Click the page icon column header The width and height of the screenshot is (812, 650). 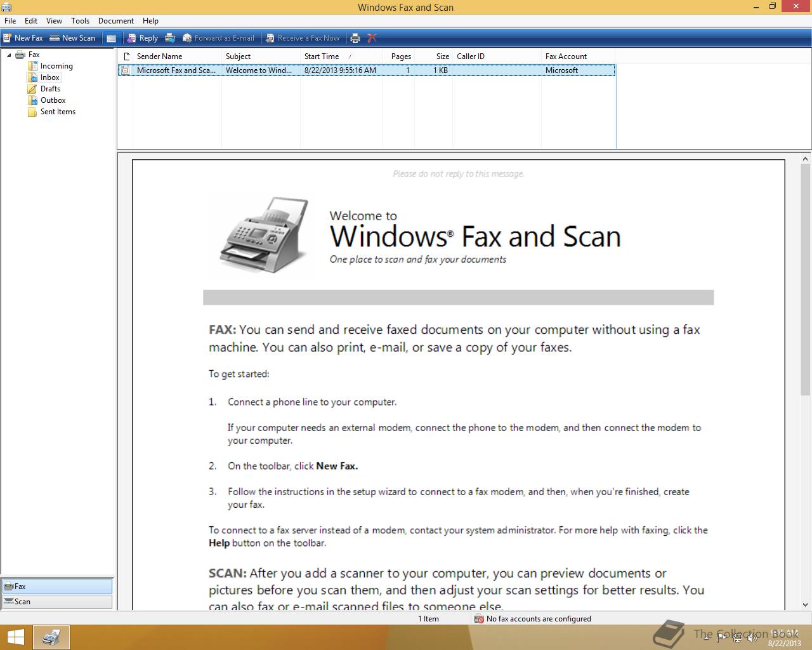[126, 56]
